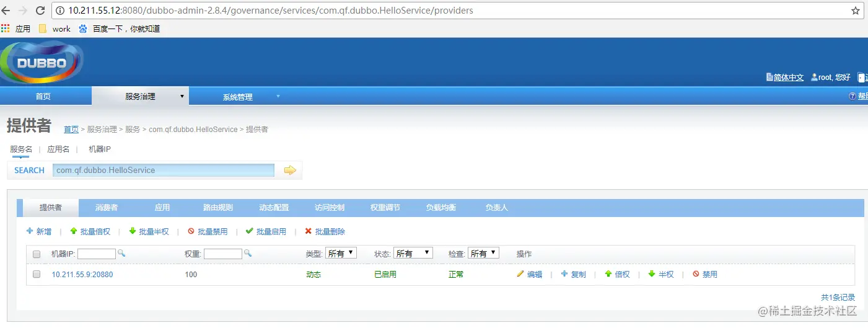868x328 pixels.
Task: Focus the search field com.qf.dubbo.HelloService
Action: (164, 170)
